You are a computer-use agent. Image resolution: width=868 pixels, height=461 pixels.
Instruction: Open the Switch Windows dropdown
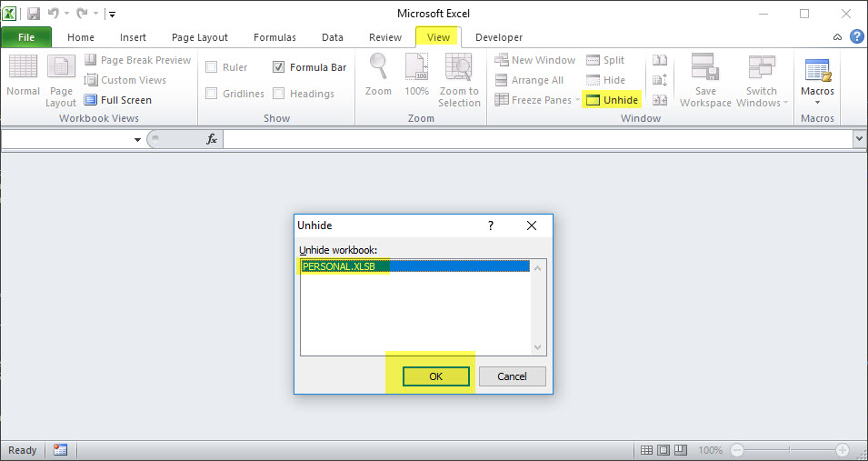tap(762, 80)
